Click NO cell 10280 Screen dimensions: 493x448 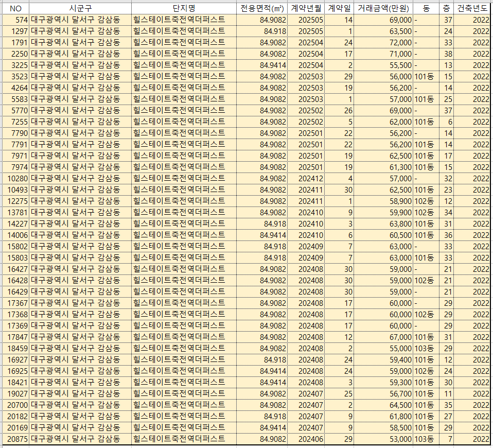(x=16, y=178)
